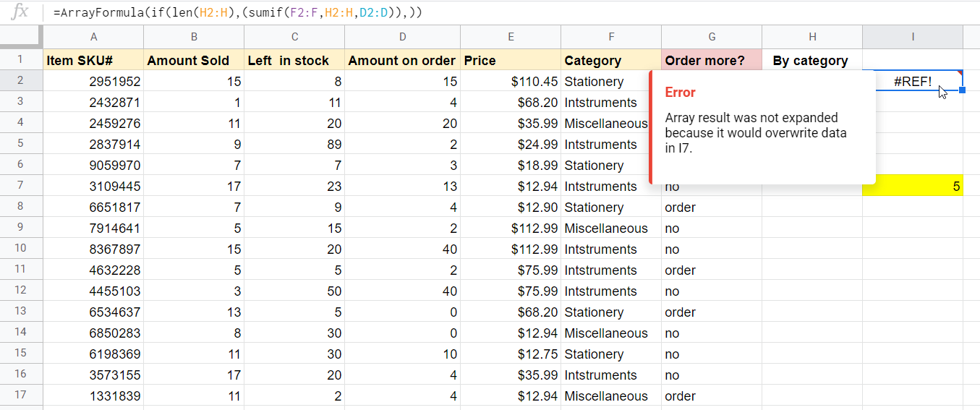Click the 'Price' header cell
980x410 pixels.
511,60
